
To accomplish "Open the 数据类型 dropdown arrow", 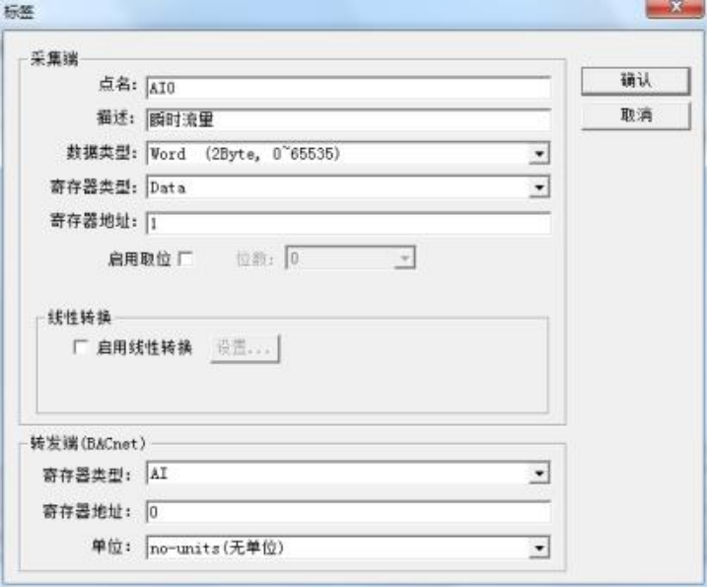I will [x=538, y=154].
